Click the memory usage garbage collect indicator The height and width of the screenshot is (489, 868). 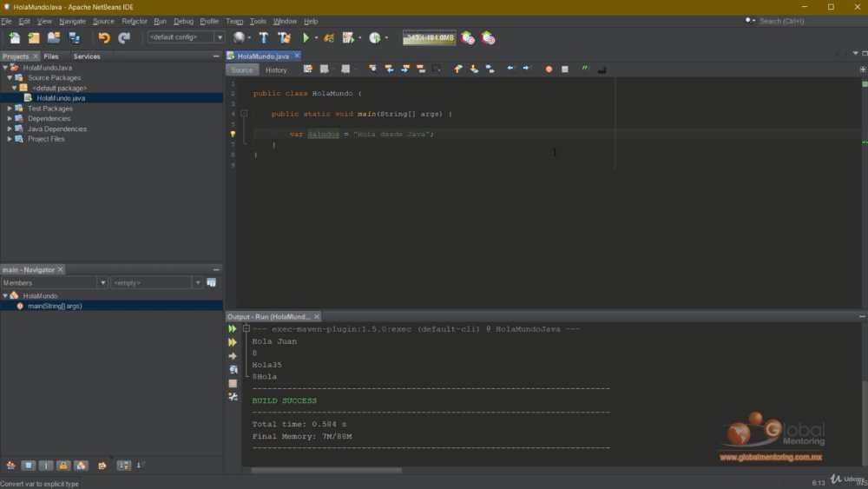pyautogui.click(x=430, y=37)
